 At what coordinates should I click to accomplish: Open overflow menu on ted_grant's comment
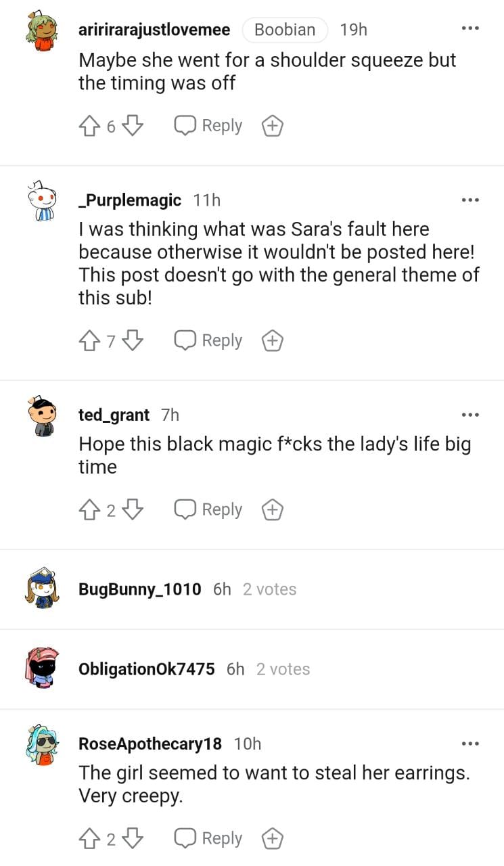point(469,414)
